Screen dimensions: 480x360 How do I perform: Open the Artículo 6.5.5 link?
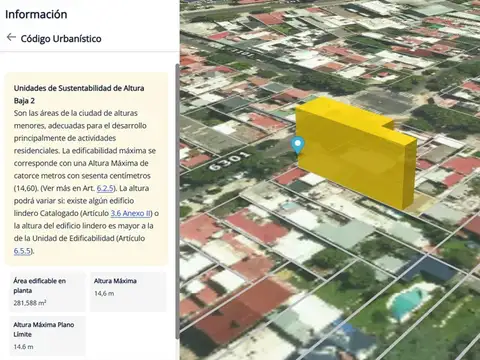click(22, 251)
